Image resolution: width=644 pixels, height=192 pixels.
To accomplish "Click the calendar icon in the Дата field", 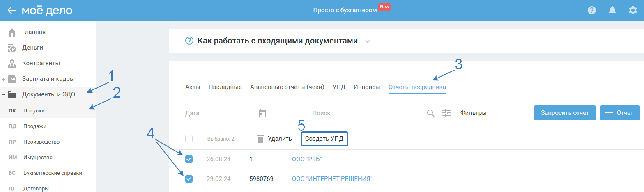I will pos(262,113).
